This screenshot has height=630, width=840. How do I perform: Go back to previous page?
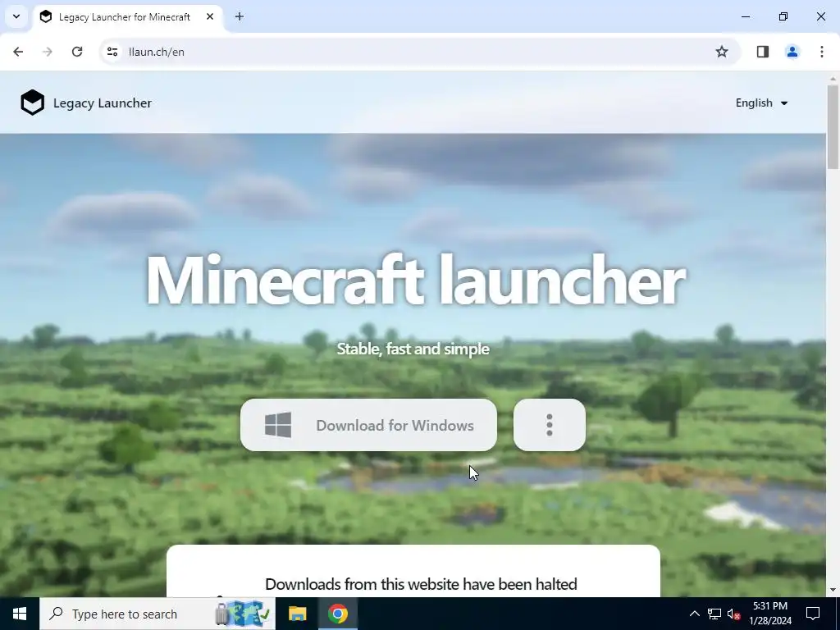(18, 52)
